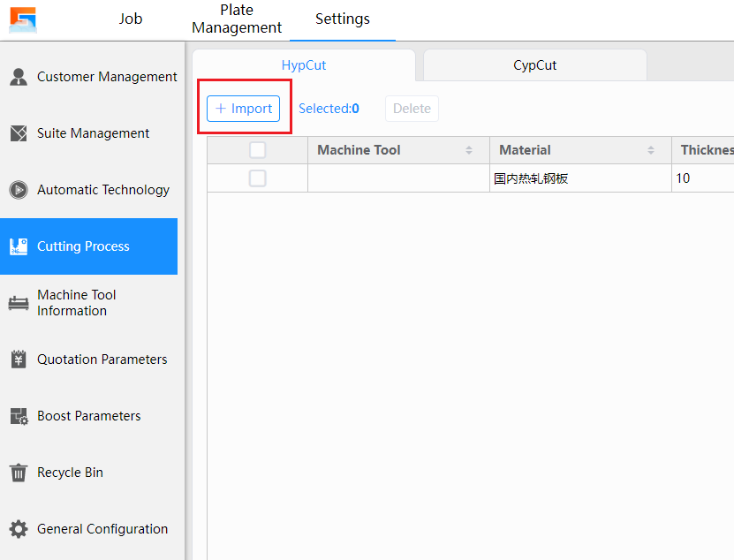The image size is (734, 560).
Task: Click the plus icon in Import button
Action: [x=221, y=109]
